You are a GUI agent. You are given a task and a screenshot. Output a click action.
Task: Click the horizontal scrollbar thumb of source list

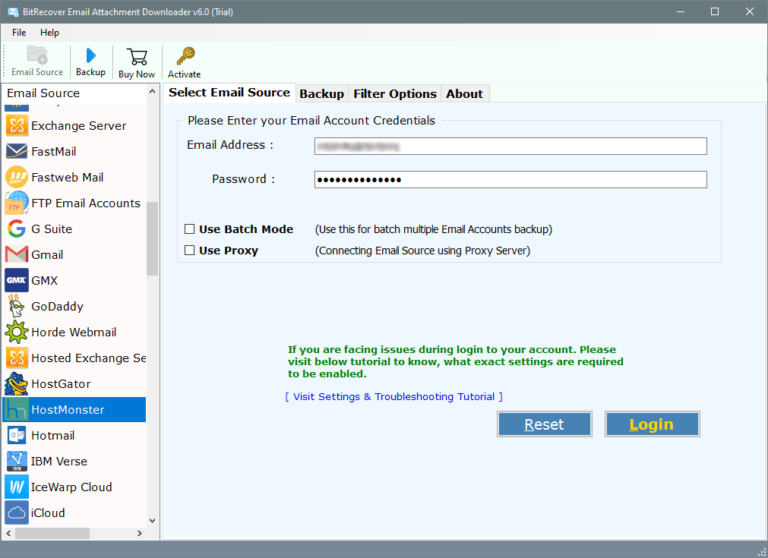52,533
